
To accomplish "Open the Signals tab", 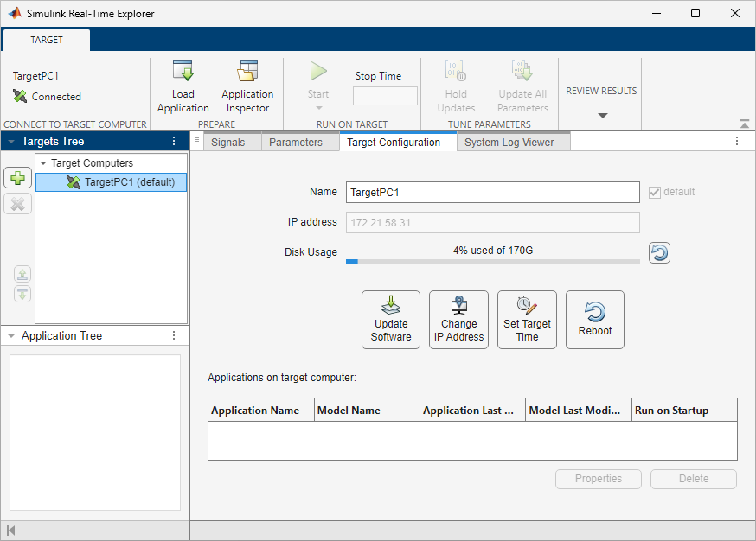I will [x=230, y=141].
